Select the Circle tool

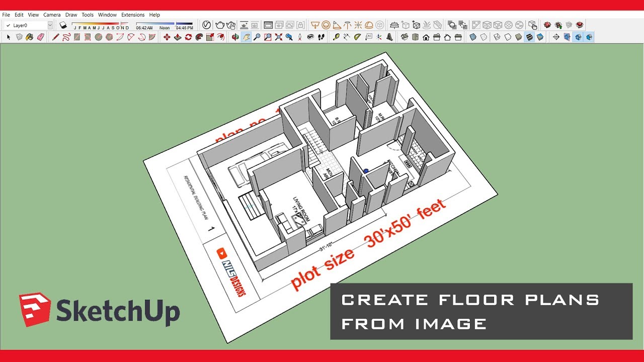tap(99, 37)
